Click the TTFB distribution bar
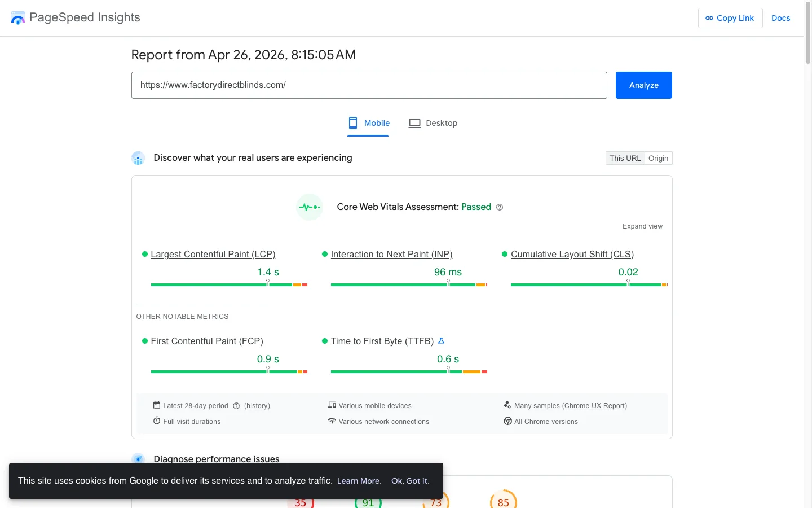Screen dimensions: 812x508 tap(409, 372)
